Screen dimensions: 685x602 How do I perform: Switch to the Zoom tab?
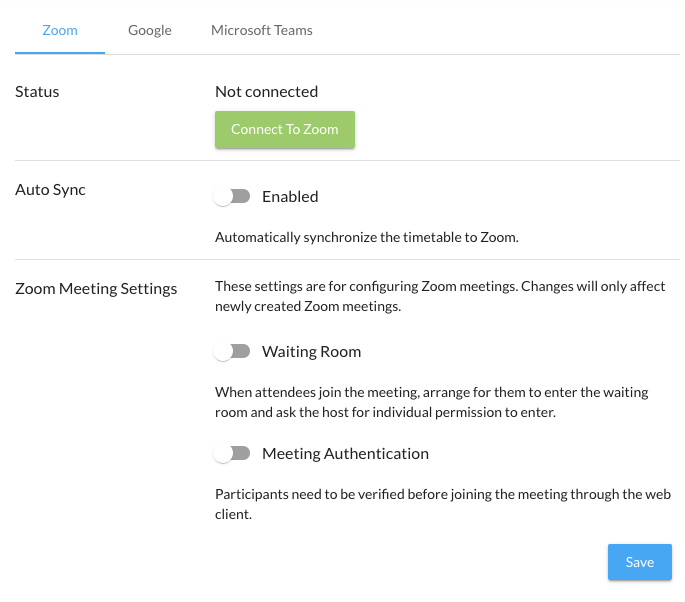tap(60, 30)
